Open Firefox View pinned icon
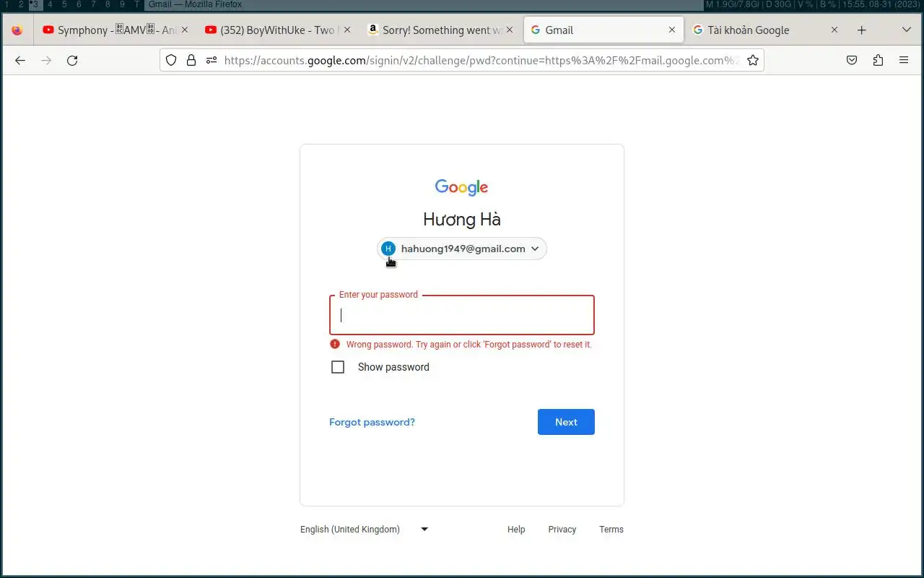The height and width of the screenshot is (578, 924). pyautogui.click(x=17, y=30)
